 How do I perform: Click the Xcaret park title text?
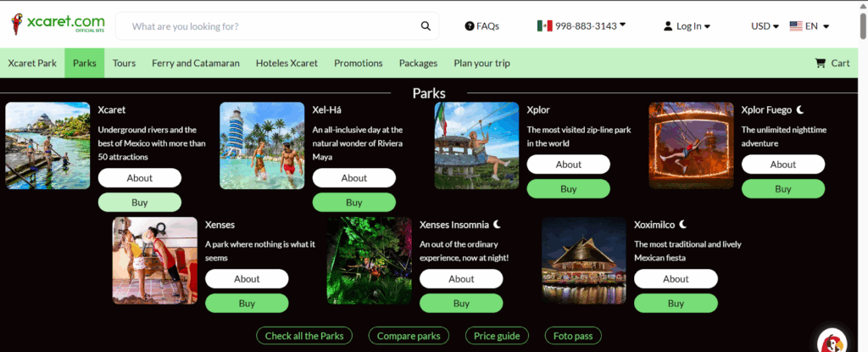click(112, 109)
